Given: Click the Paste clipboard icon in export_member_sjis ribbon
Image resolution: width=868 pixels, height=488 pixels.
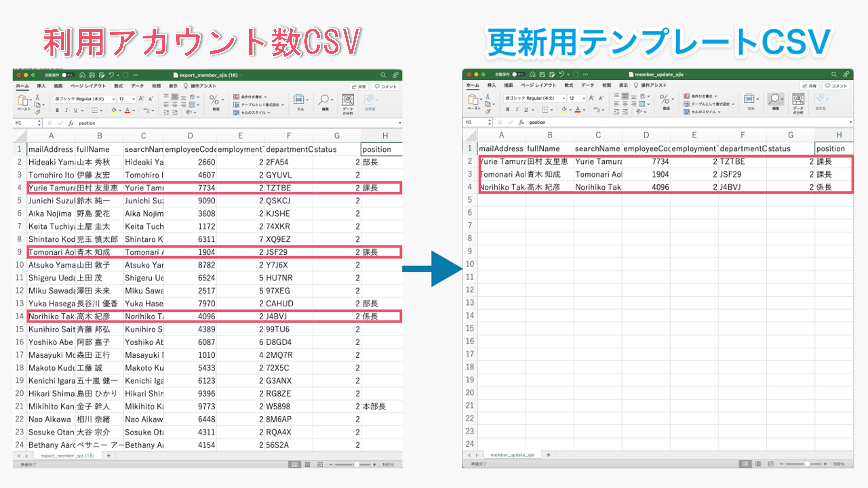Looking at the screenshot, I should pyautogui.click(x=22, y=100).
